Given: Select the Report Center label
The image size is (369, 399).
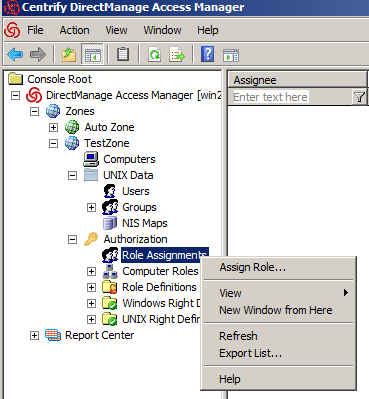Looking at the screenshot, I should (99, 335).
